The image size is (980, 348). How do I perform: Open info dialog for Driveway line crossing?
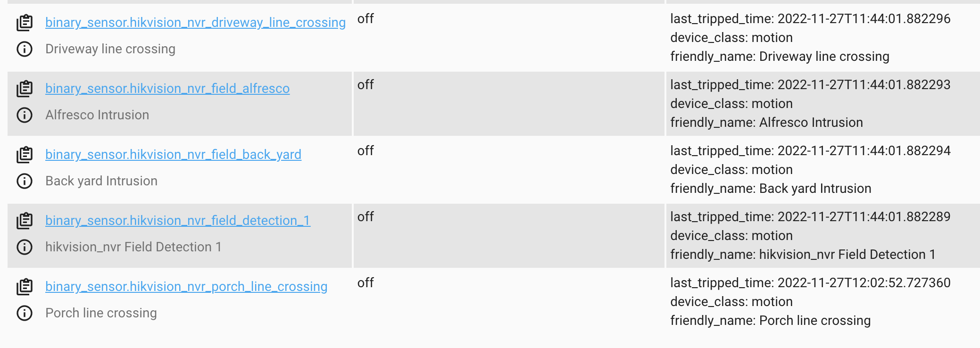[24, 49]
